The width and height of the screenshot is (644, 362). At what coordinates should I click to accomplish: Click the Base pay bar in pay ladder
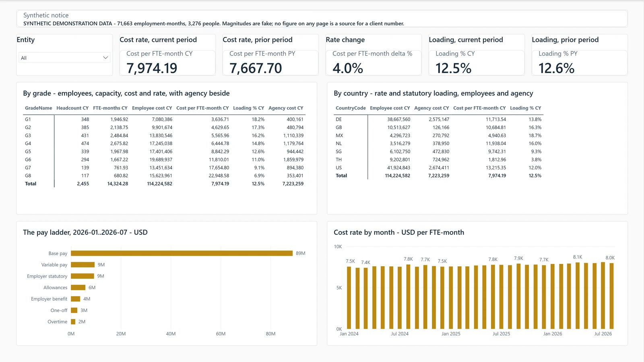[x=182, y=253]
